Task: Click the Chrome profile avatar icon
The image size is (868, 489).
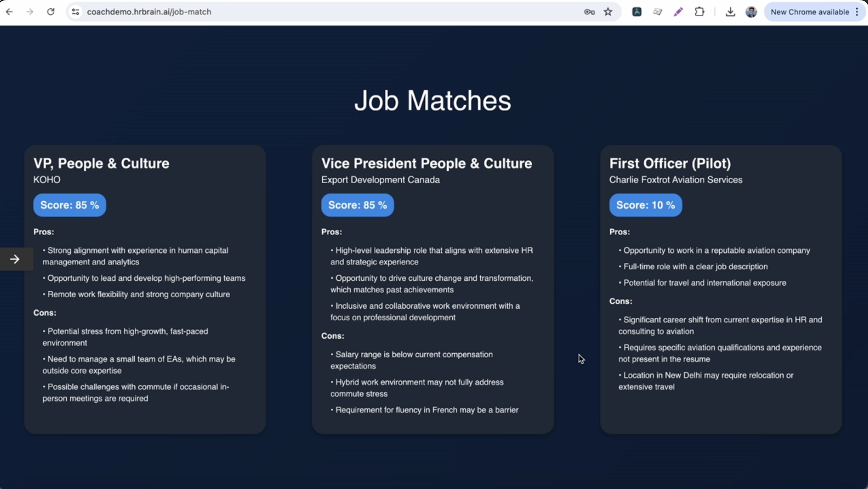Action: [751, 12]
